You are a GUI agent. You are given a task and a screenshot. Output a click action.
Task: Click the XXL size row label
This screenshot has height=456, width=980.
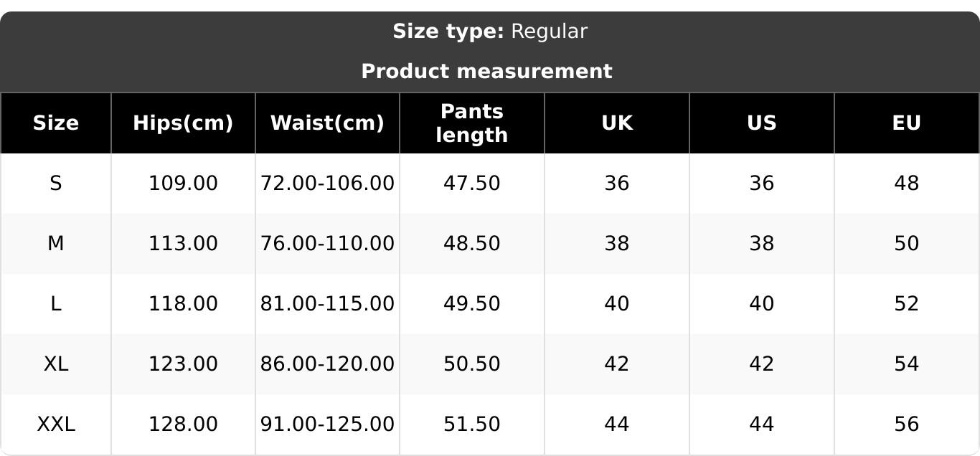[x=56, y=424]
